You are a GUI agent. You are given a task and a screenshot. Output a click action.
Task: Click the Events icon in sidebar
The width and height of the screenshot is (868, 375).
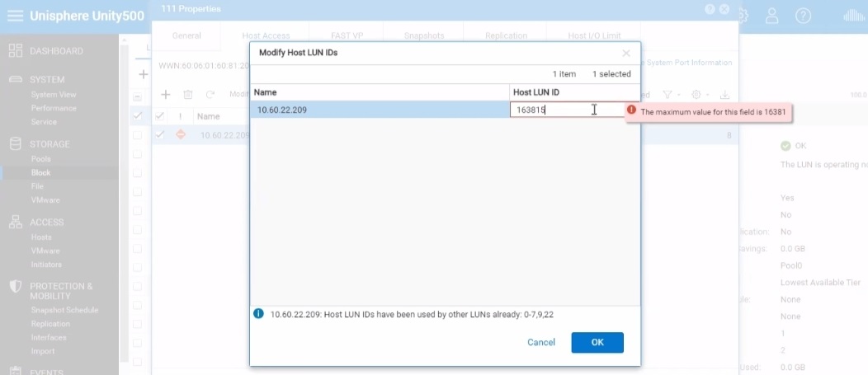[16, 371]
